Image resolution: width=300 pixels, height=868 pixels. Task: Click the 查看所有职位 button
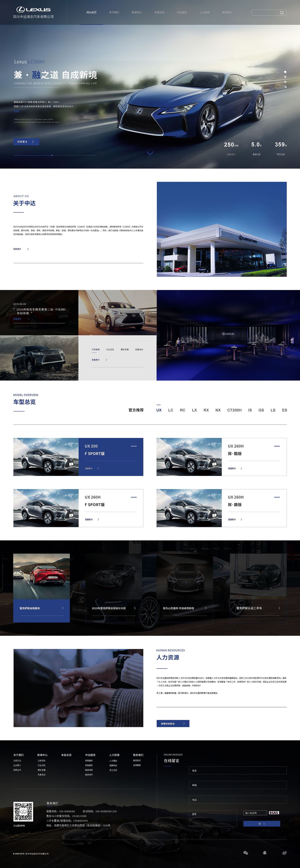pos(173,723)
